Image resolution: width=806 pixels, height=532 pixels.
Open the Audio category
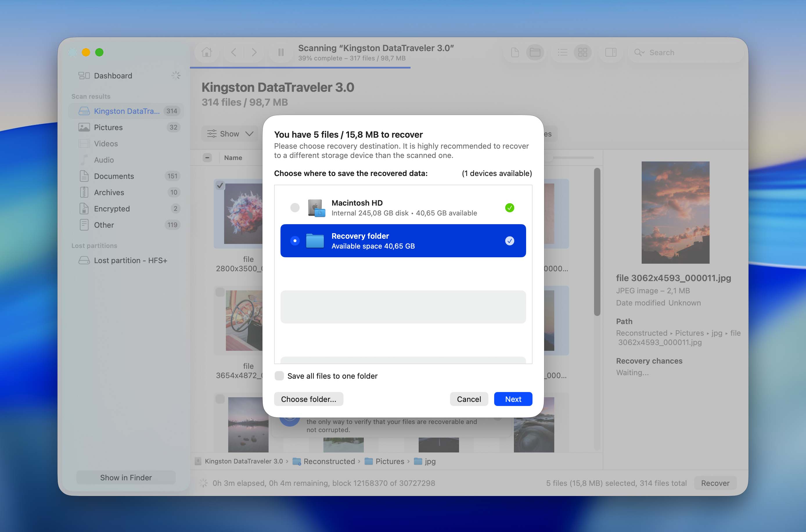126,160
